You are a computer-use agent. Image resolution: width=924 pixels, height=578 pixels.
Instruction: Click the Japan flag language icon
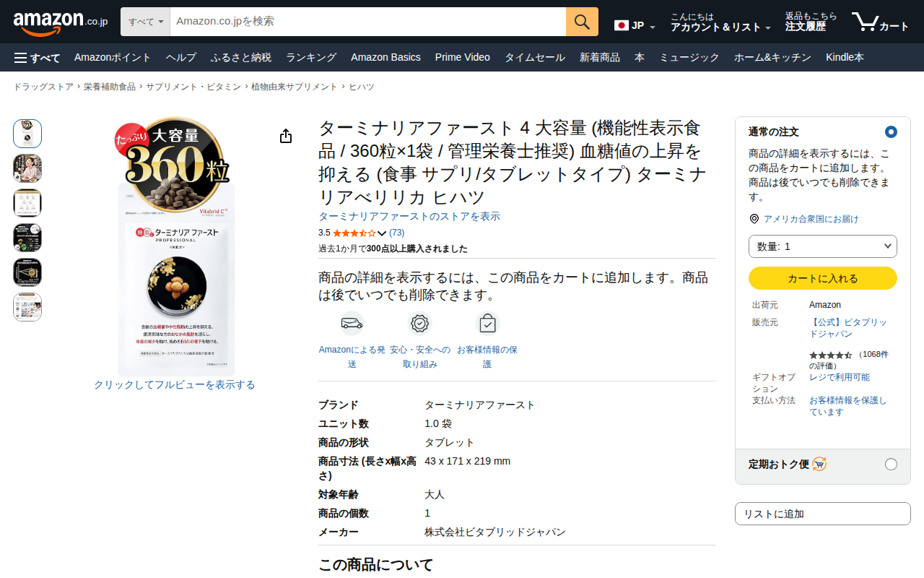click(622, 25)
